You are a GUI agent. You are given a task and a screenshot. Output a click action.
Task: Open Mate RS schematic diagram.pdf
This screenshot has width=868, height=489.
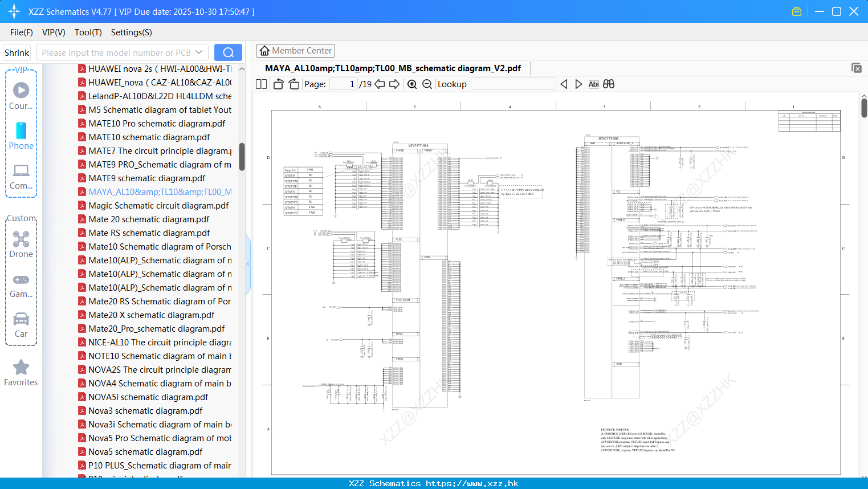click(x=144, y=233)
